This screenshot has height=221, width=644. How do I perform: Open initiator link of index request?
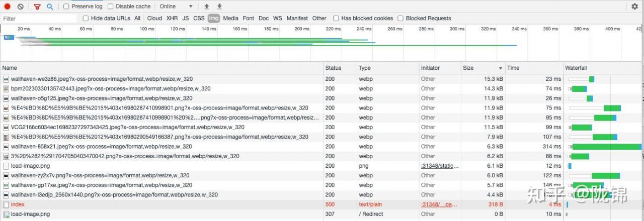(x=439, y=204)
